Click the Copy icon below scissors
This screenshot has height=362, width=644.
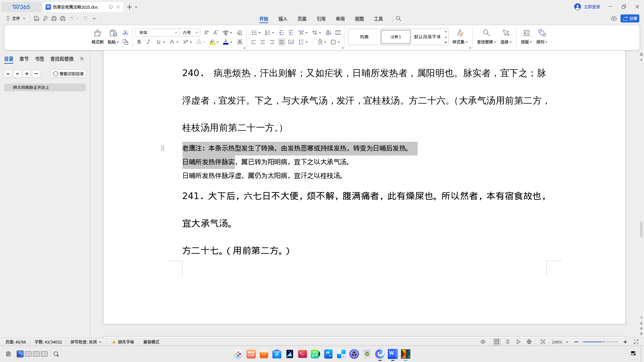(125, 42)
